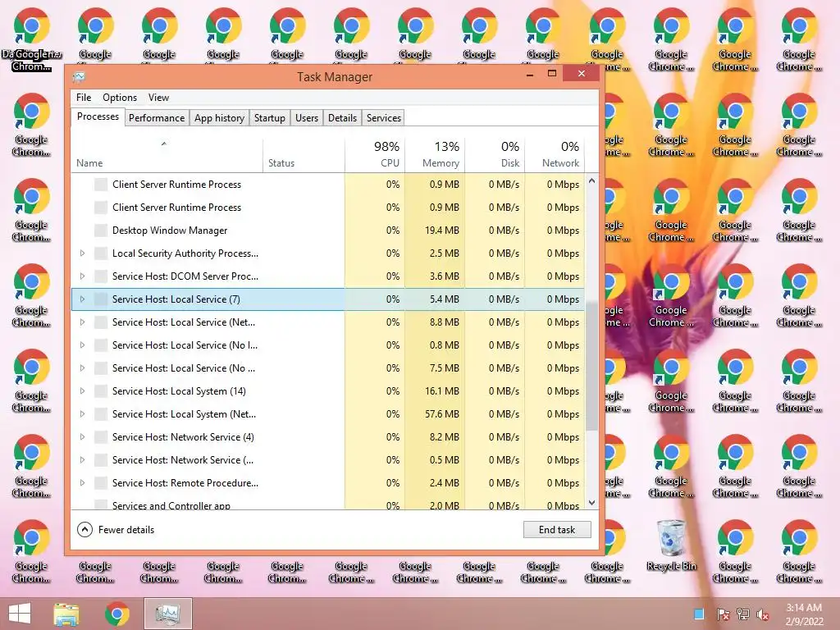
Task: Sort by the Disk column header
Action: point(495,155)
